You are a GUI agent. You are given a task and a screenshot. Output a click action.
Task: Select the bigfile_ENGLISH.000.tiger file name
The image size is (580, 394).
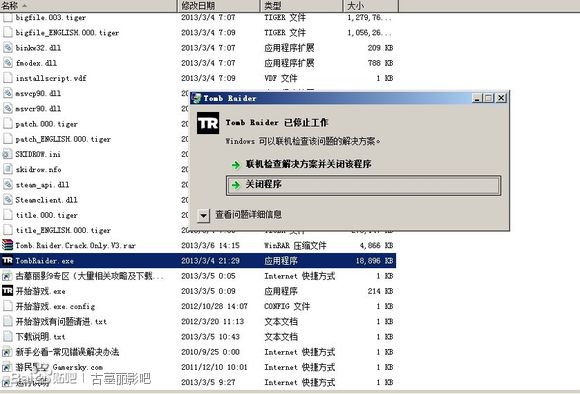[67, 33]
